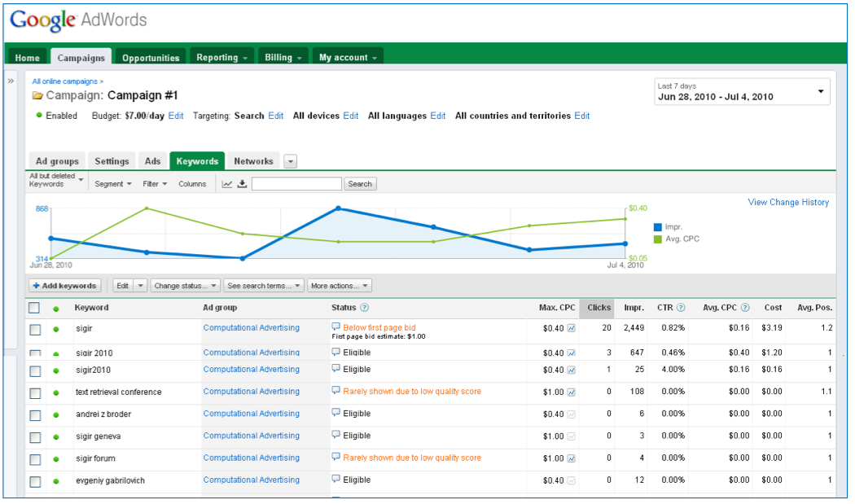The width and height of the screenshot is (855, 504).
Task: Open status bubble for text retrieval conference
Action: pyautogui.click(x=335, y=391)
